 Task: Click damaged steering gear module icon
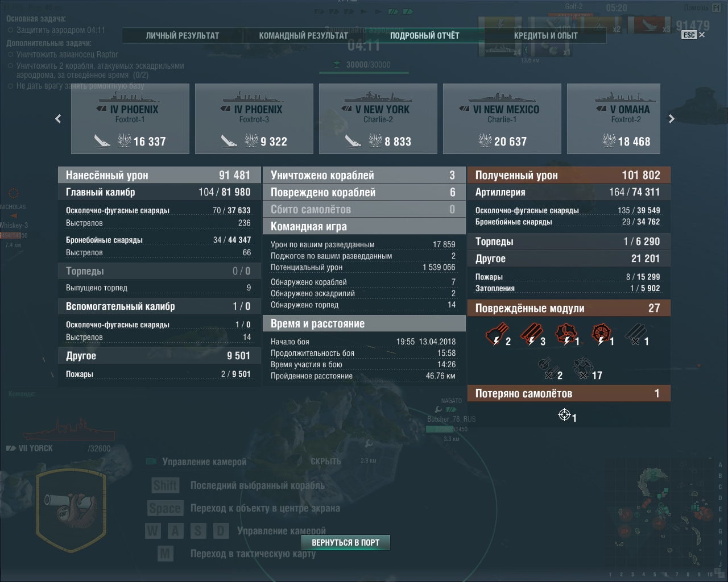click(601, 334)
